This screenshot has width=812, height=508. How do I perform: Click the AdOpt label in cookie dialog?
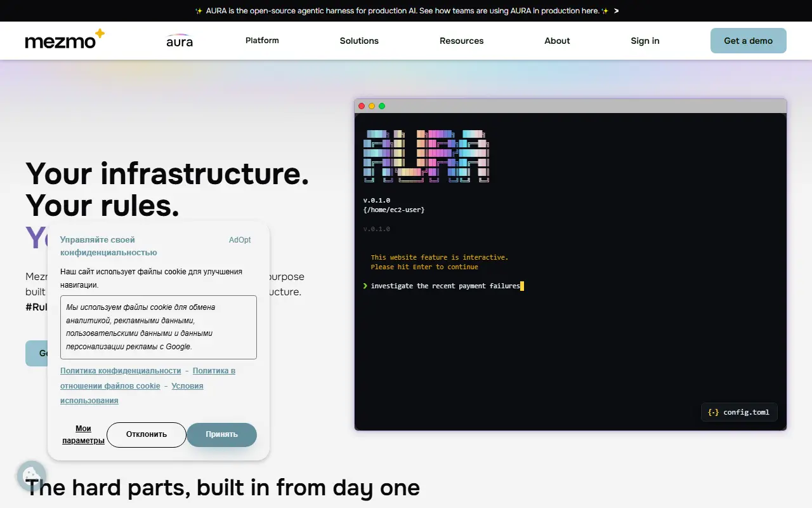240,240
